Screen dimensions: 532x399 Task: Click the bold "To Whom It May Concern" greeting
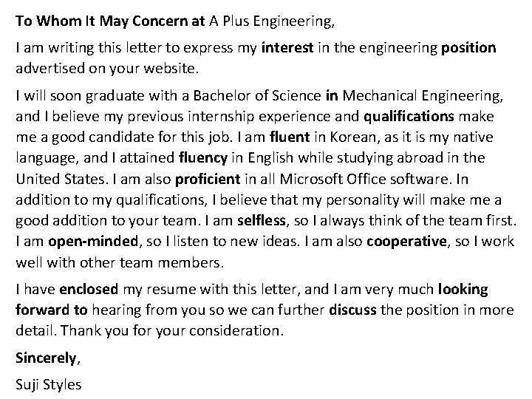(x=102, y=19)
